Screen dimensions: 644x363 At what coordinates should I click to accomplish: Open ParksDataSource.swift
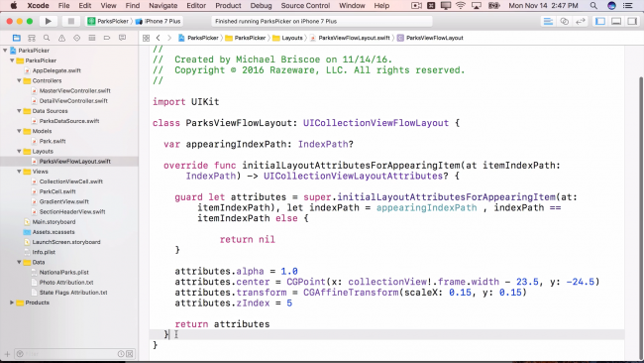pos(69,121)
